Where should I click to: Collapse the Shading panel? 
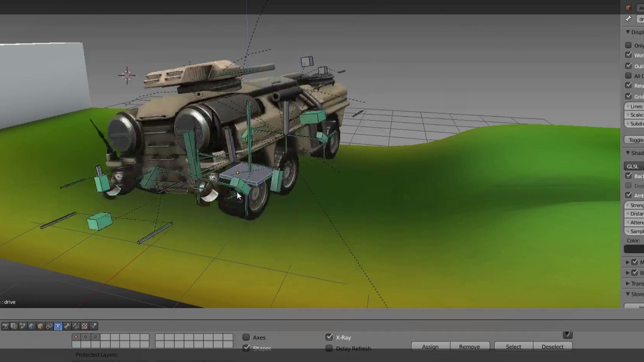coord(628,153)
